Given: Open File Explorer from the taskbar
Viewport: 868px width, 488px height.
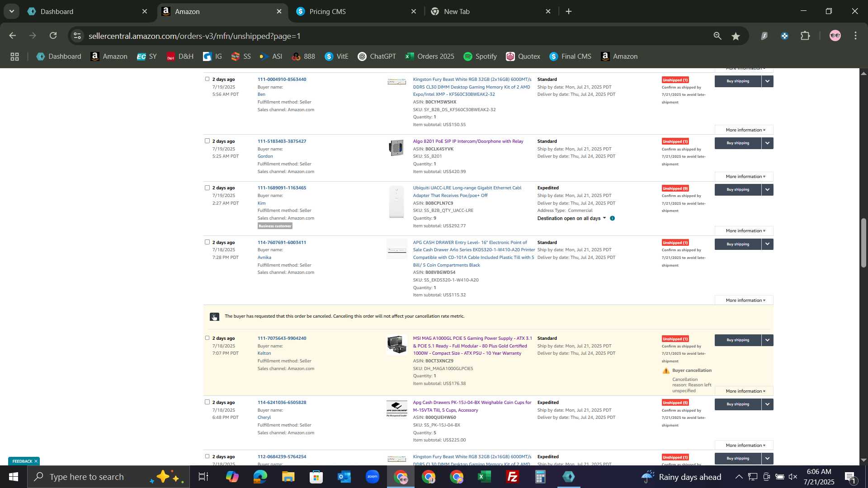Looking at the screenshot, I should [x=288, y=477].
